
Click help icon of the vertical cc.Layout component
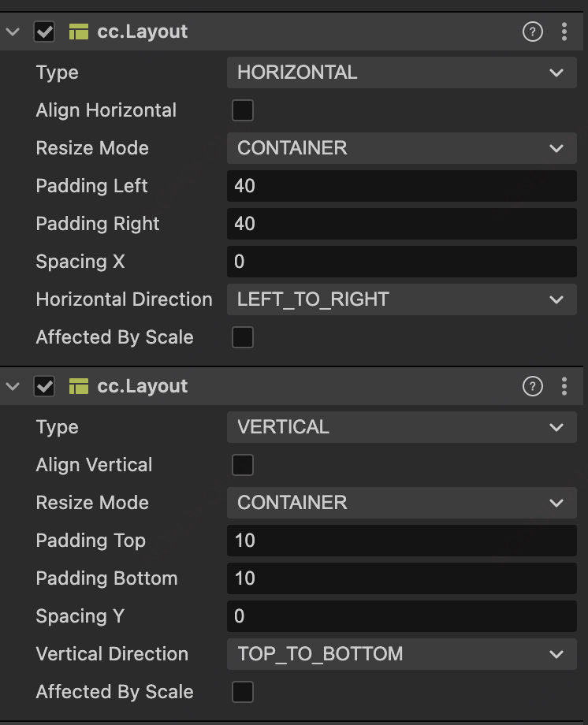533,386
